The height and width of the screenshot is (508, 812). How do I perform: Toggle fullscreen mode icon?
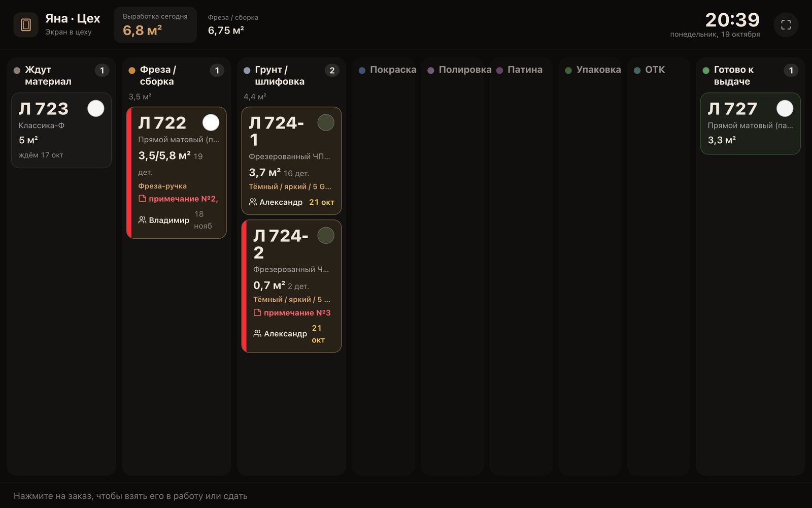click(786, 25)
